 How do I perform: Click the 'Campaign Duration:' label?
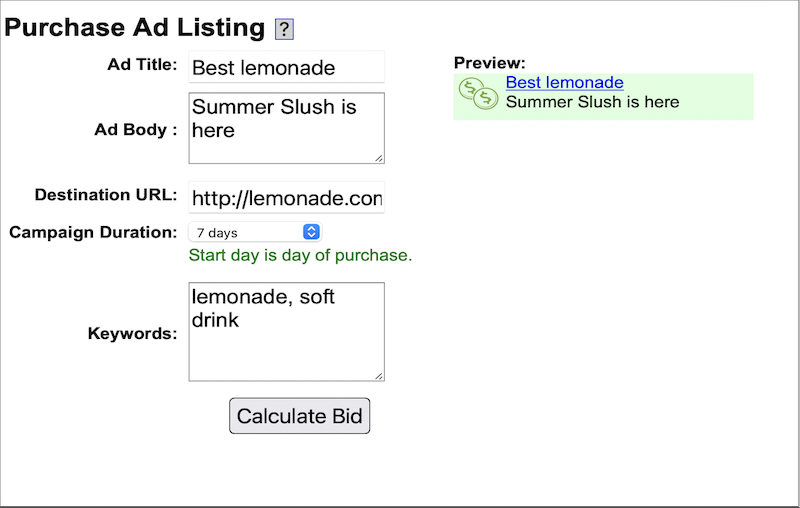93,232
